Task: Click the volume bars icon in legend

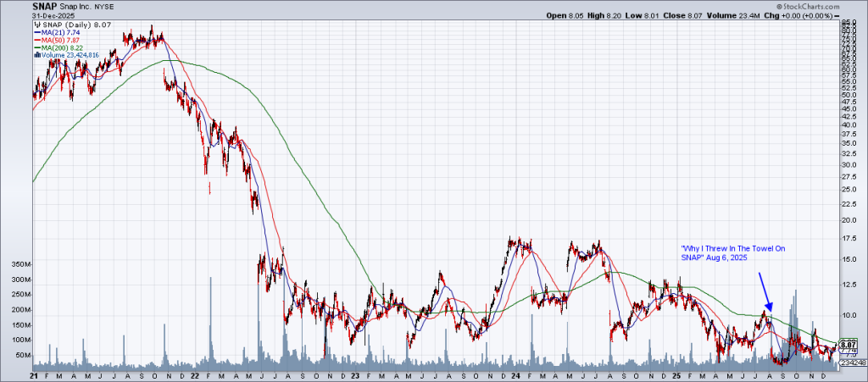Action: [36, 55]
